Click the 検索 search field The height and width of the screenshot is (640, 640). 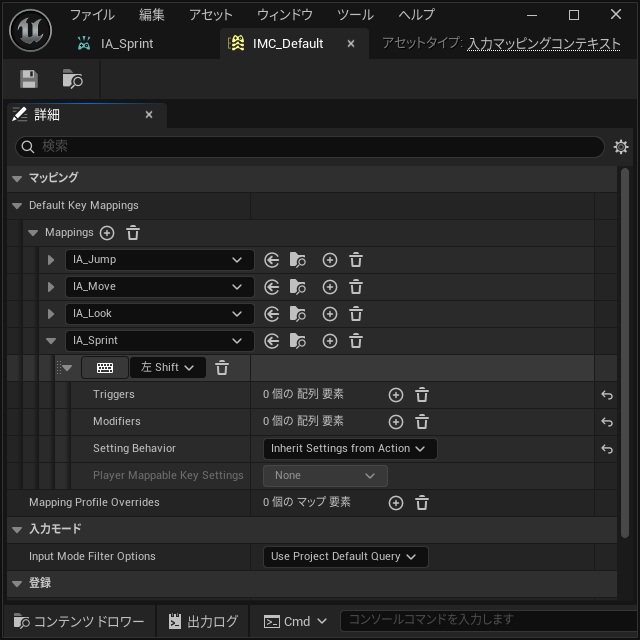(x=309, y=147)
